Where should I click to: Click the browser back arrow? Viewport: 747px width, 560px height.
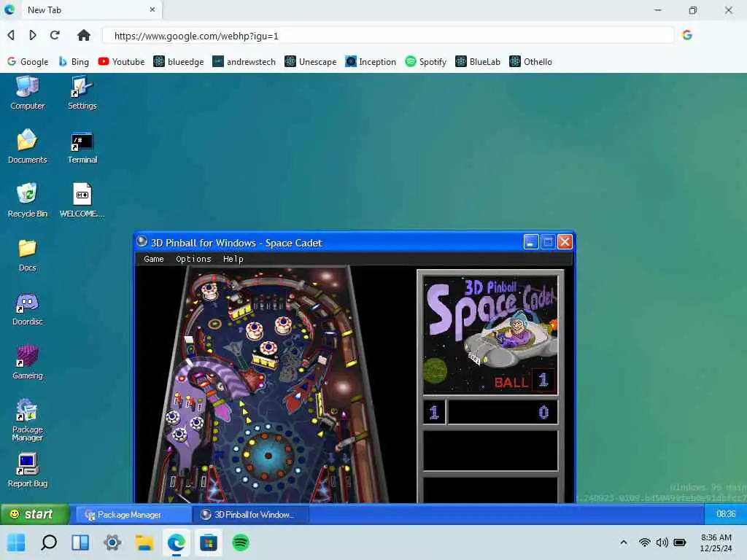(11, 35)
